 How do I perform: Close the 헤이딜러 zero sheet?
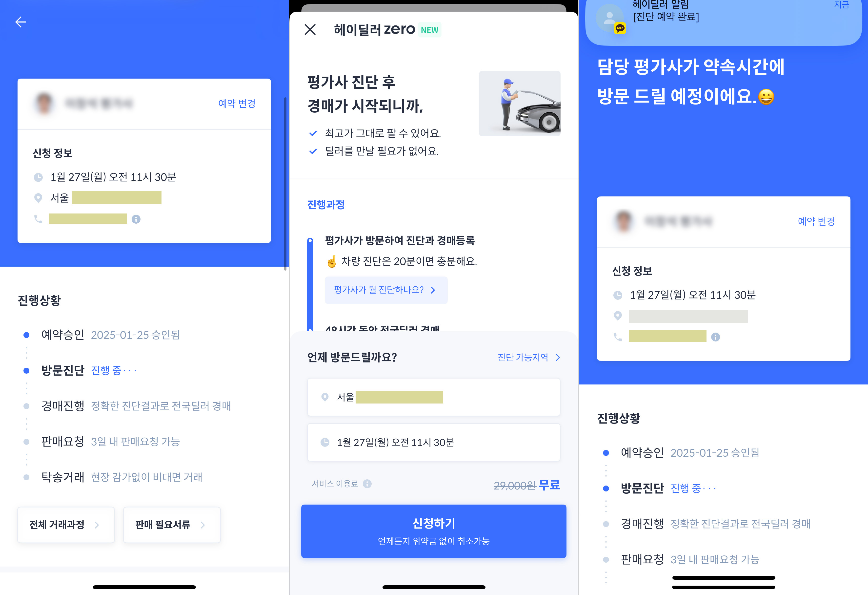point(310,29)
